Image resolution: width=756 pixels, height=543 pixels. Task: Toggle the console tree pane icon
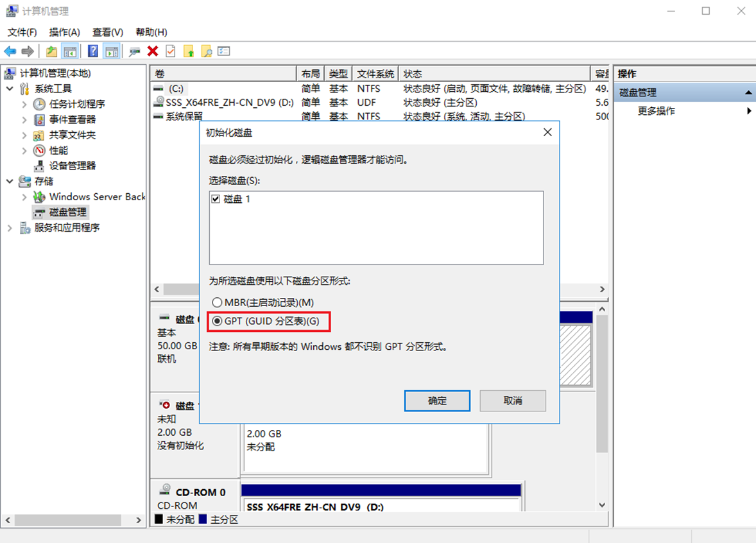point(71,51)
